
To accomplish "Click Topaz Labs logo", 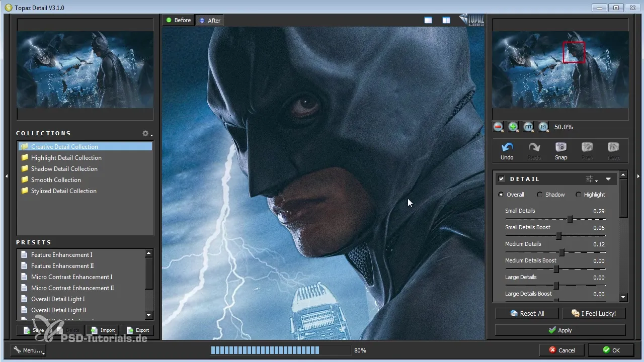I will click(470, 20).
